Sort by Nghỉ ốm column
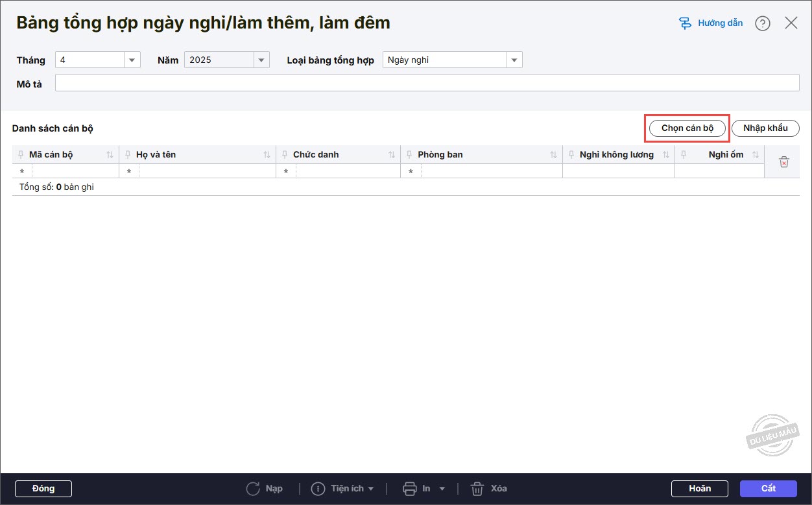The image size is (812, 505). (756, 155)
